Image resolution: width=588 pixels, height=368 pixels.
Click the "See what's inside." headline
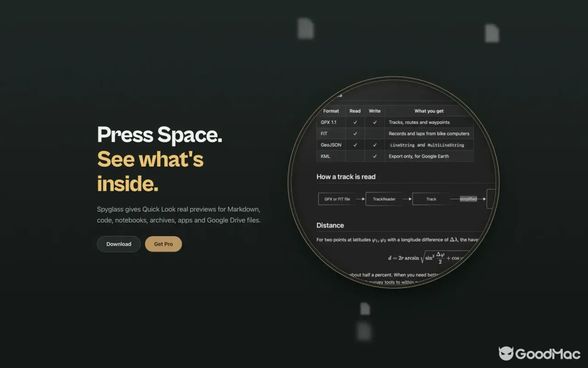[x=150, y=172]
